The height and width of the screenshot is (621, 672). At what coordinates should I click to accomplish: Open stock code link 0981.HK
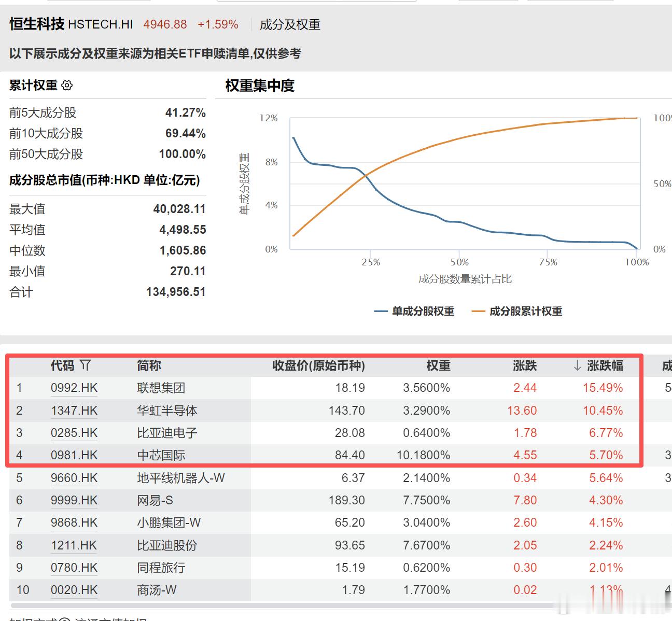pyautogui.click(x=74, y=455)
